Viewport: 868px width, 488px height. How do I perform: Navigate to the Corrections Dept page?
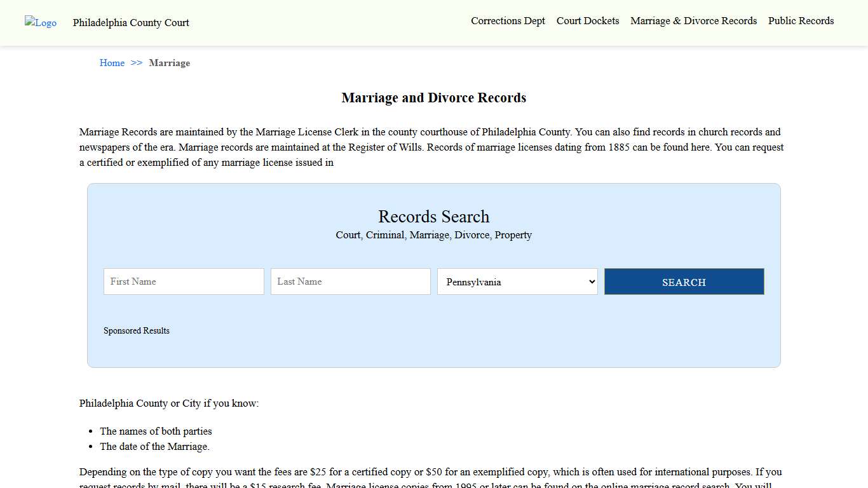pyautogui.click(x=508, y=20)
